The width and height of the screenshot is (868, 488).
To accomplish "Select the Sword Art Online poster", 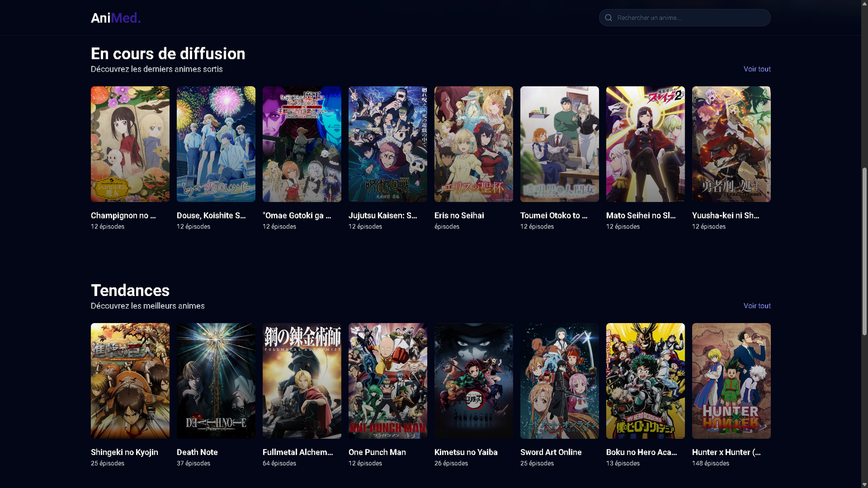I will (x=559, y=381).
